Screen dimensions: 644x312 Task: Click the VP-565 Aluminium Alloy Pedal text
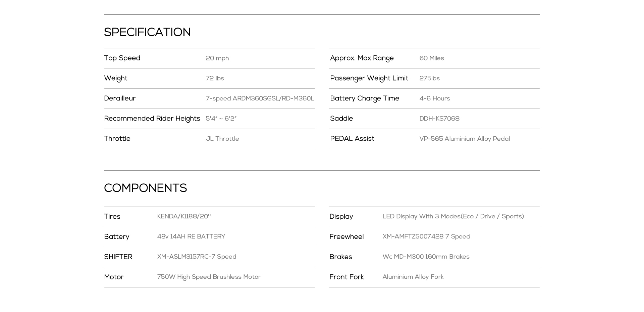coord(465,139)
